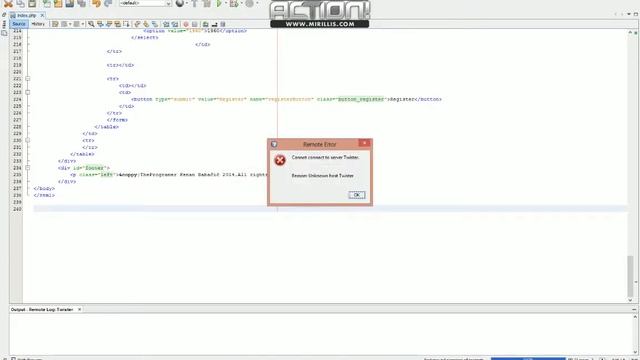640x360 pixels.
Task: Click the Paste clipboard icon
Action: point(32,3)
